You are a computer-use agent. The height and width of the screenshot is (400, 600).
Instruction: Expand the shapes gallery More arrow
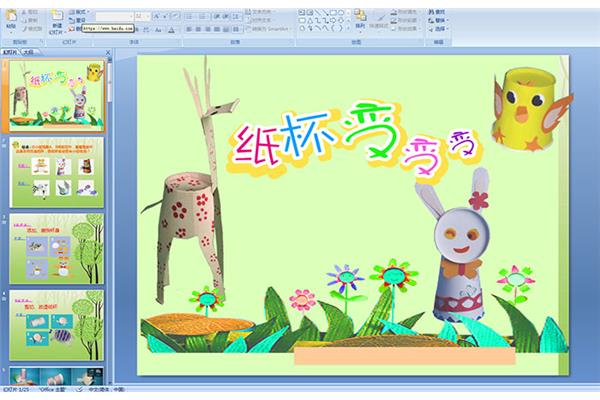[348, 28]
